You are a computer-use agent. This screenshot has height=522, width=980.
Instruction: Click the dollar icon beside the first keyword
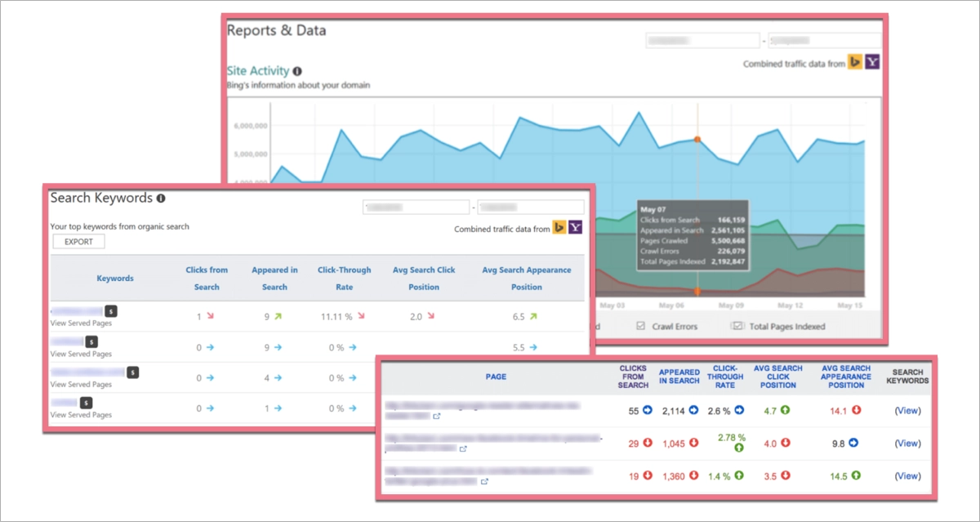point(110,311)
